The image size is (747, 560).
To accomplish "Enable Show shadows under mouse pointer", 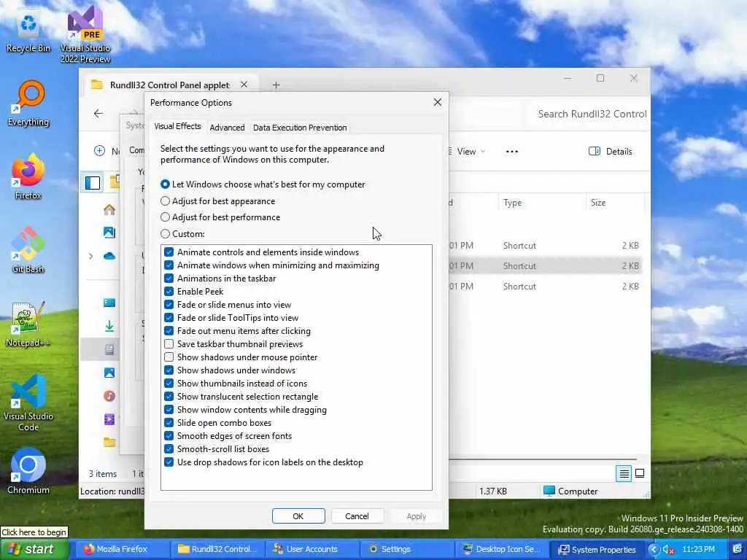I will (x=169, y=357).
